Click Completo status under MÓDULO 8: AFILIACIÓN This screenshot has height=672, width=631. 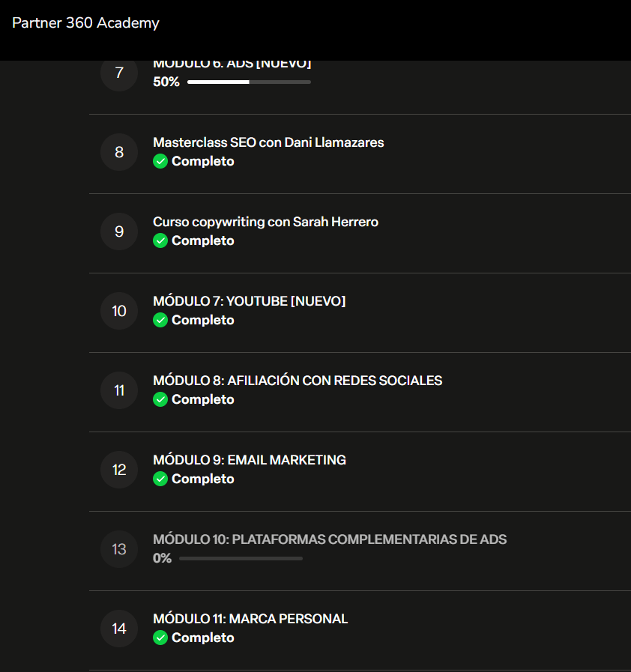pyautogui.click(x=203, y=399)
